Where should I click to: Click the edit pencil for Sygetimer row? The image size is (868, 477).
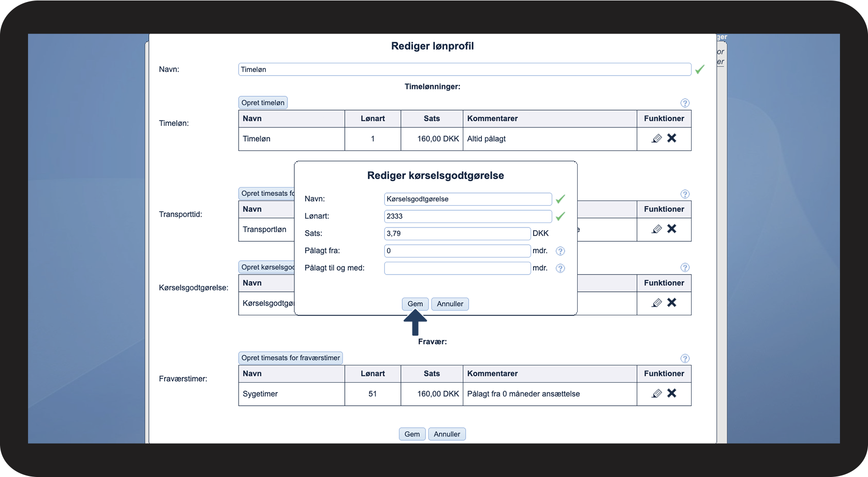tap(657, 393)
